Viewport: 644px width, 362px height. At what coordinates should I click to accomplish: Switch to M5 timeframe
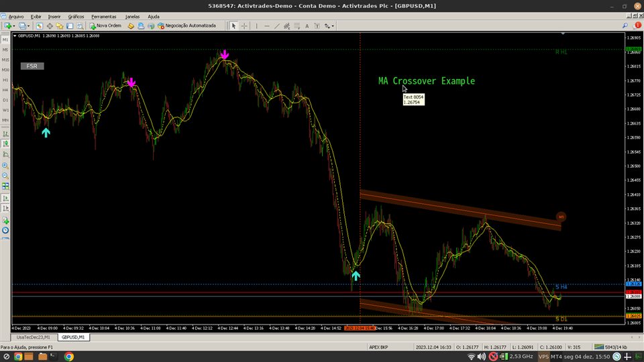click(5, 50)
